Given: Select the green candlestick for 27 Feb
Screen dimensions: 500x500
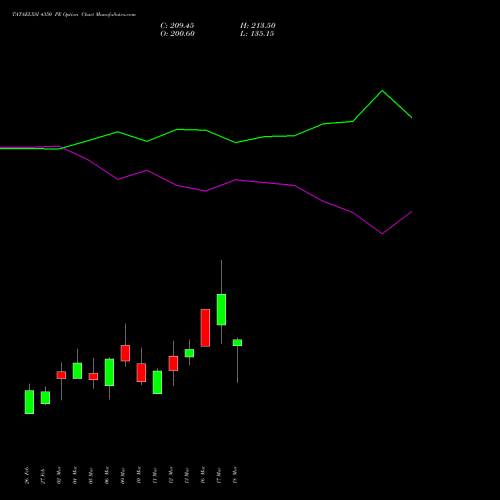Looking at the screenshot, I should point(45,398).
